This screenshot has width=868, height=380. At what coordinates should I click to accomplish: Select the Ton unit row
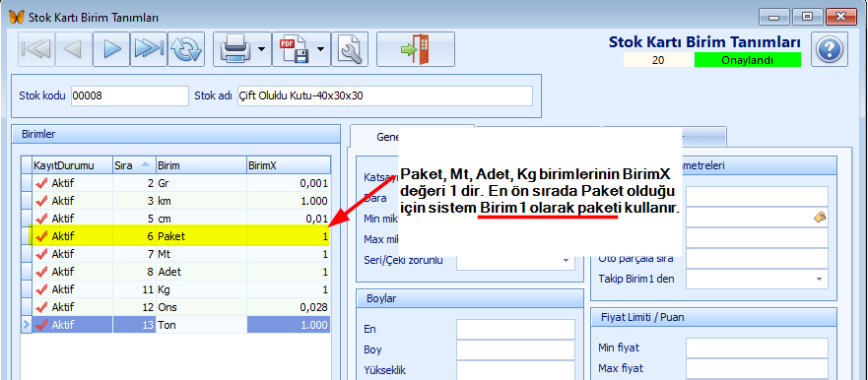point(175,325)
